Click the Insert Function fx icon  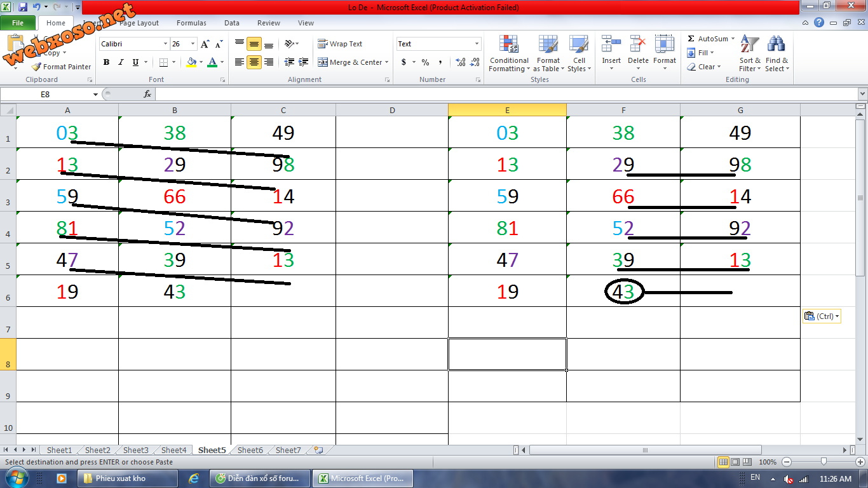tap(147, 94)
